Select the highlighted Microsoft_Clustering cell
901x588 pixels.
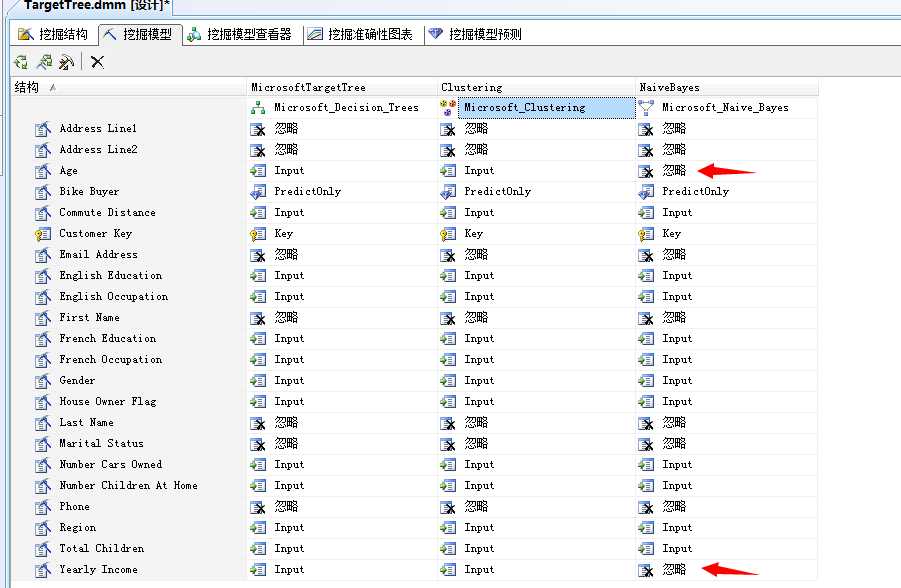(546, 107)
